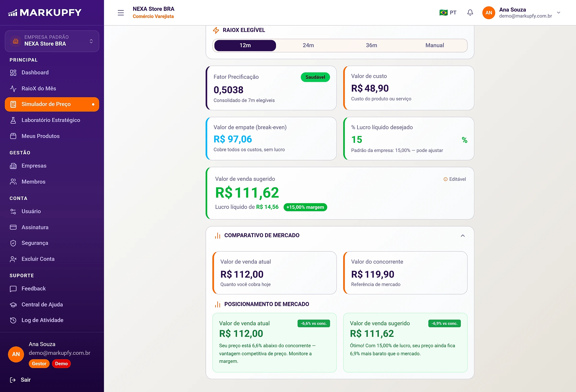
Task: Switch to the Manual period option
Action: pyautogui.click(x=435, y=45)
